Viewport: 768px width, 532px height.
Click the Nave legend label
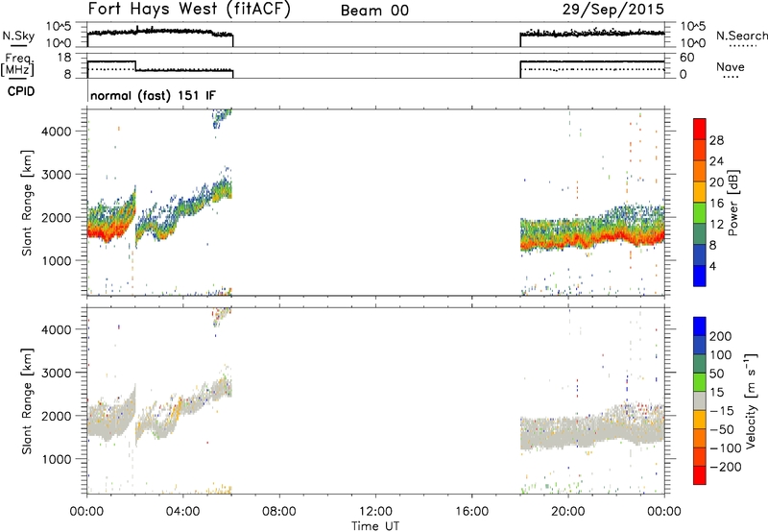pyautogui.click(x=731, y=66)
